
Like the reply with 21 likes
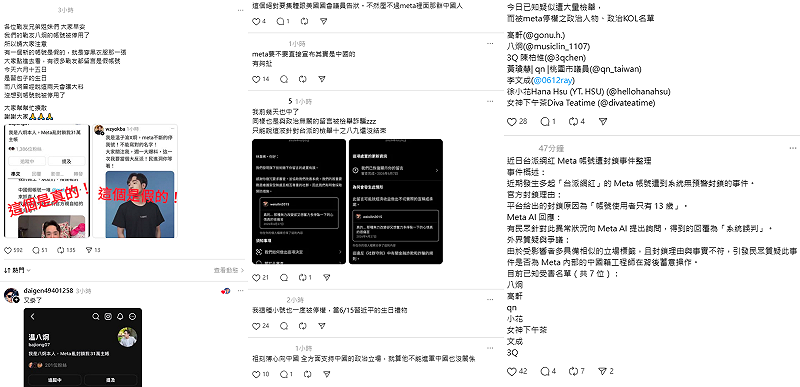pyautogui.click(x=257, y=277)
